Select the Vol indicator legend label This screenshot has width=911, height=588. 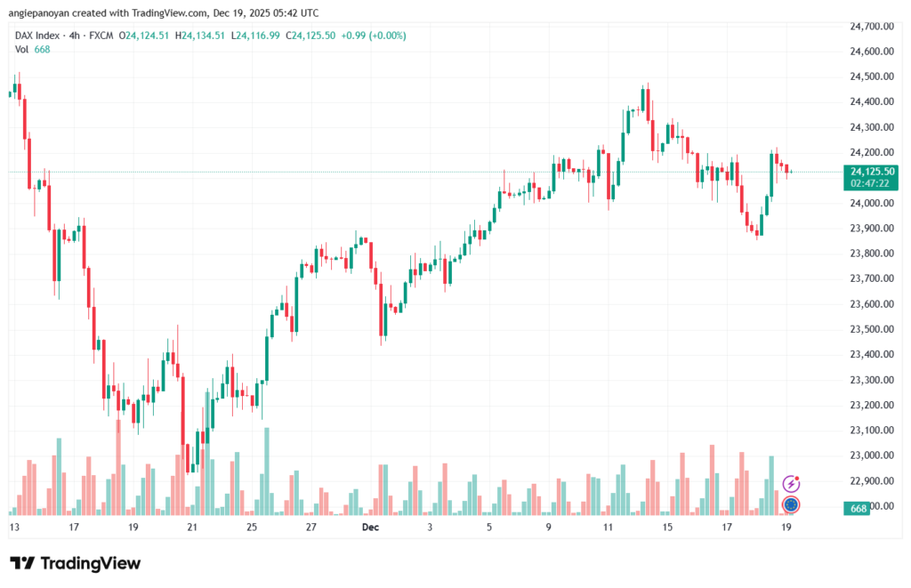click(x=22, y=49)
